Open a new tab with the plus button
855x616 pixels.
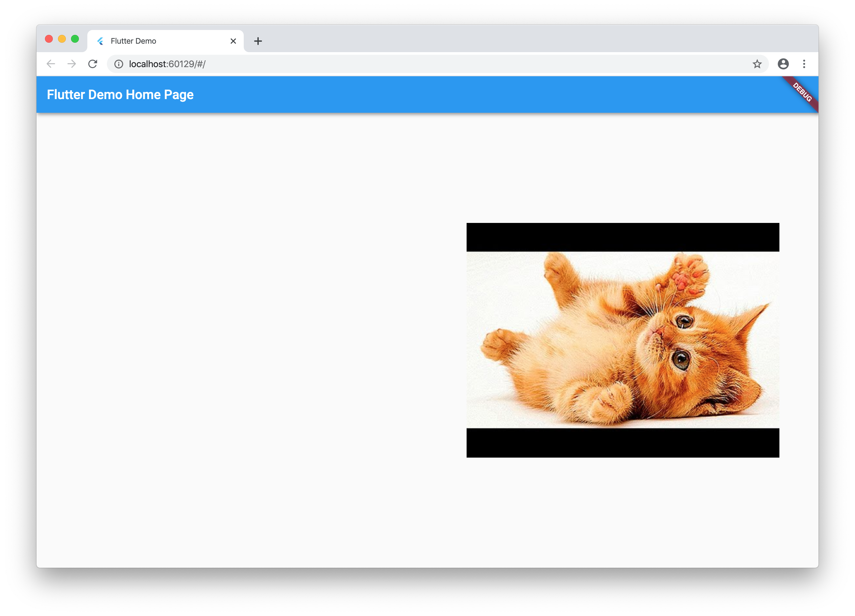pyautogui.click(x=258, y=41)
